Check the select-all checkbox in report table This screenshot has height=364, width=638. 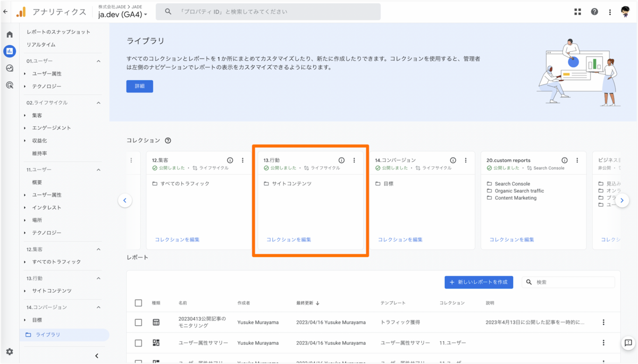coord(138,302)
